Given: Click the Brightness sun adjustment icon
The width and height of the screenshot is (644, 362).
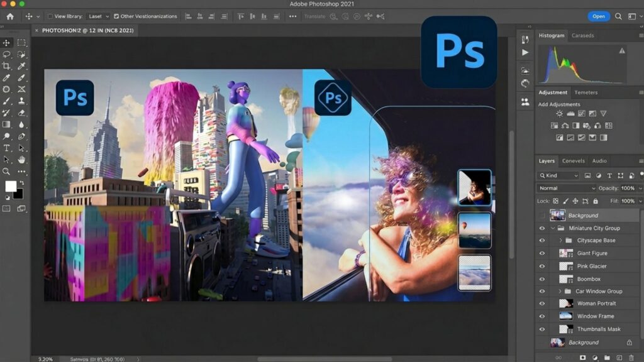Looking at the screenshot, I should pyautogui.click(x=559, y=114).
